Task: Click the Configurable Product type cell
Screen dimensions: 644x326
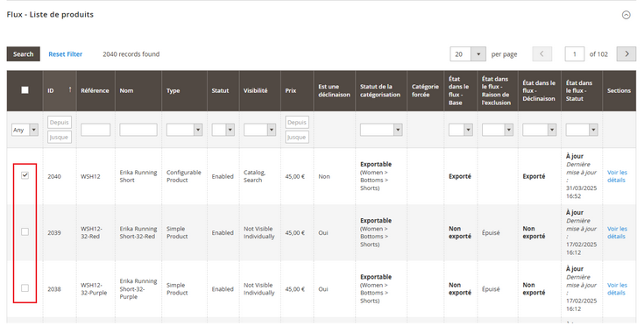Action: (184, 176)
